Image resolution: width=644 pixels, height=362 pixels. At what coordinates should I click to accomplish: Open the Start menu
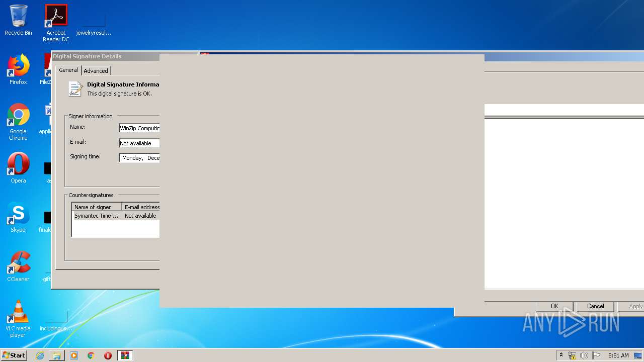point(14,355)
